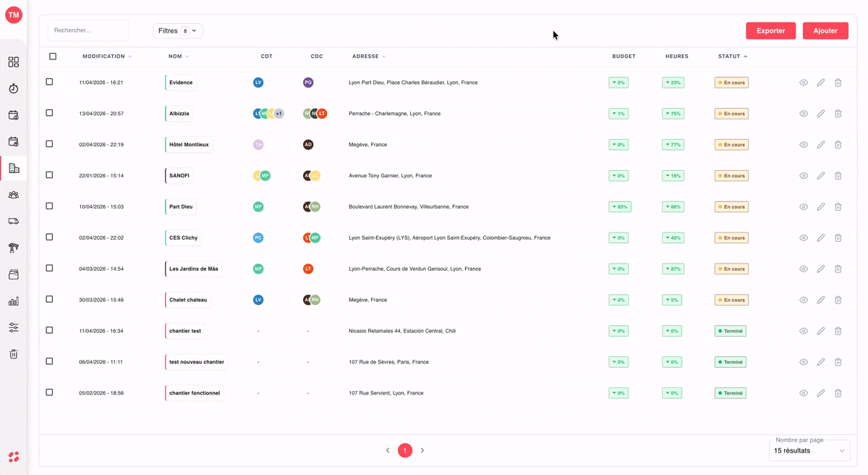Viewport: 868px width, 475px height.
Task: Open the dashboard grid icon in sidebar
Action: coord(14,62)
